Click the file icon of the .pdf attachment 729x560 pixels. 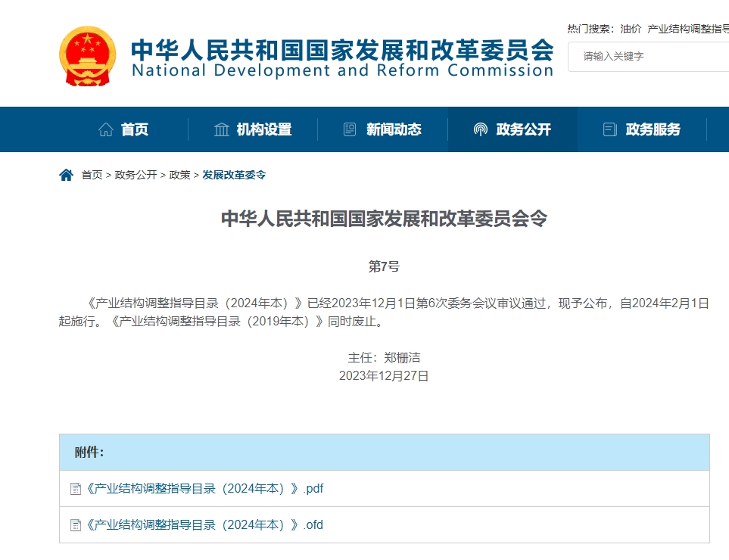(x=76, y=489)
